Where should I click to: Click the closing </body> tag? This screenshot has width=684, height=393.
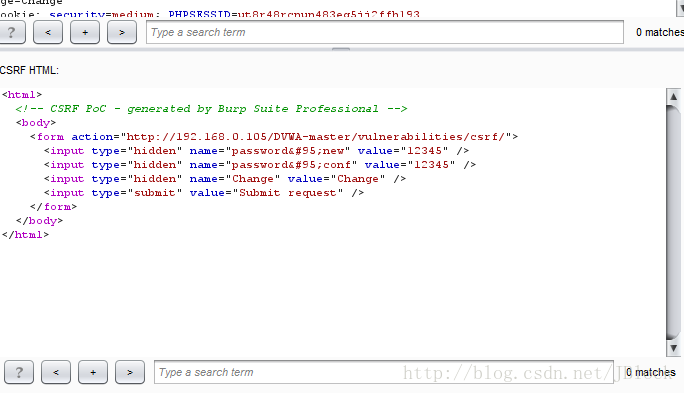pyautogui.click(x=39, y=220)
